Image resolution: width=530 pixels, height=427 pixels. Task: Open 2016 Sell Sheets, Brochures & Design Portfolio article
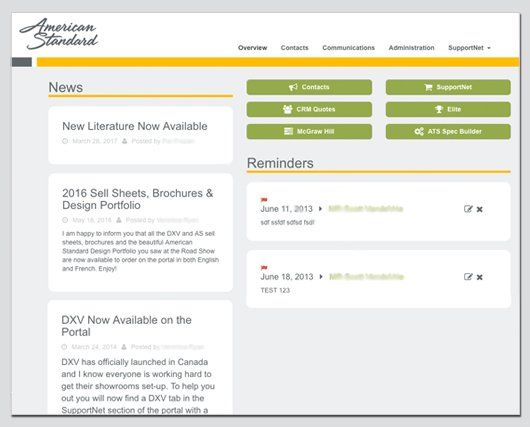[138, 199]
